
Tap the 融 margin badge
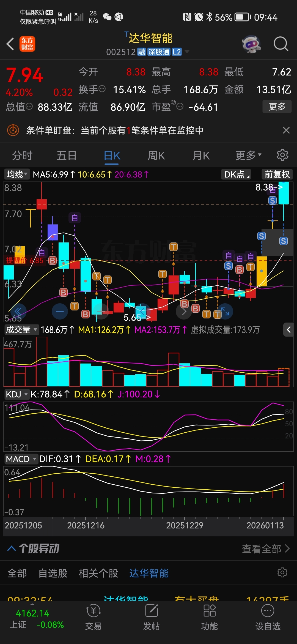pyautogui.click(x=141, y=52)
